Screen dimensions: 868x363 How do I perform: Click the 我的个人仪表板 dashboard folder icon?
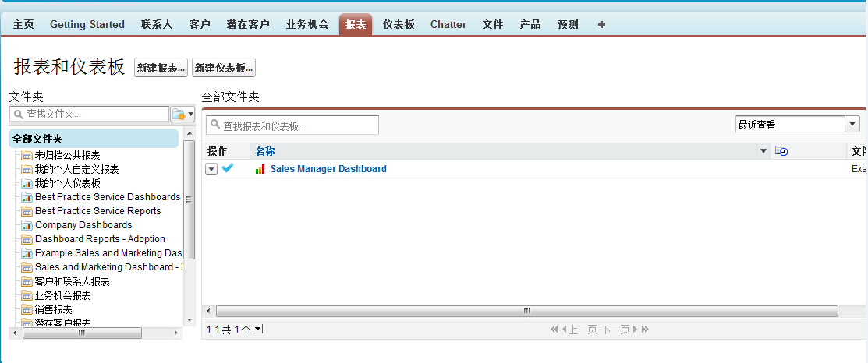tap(27, 183)
